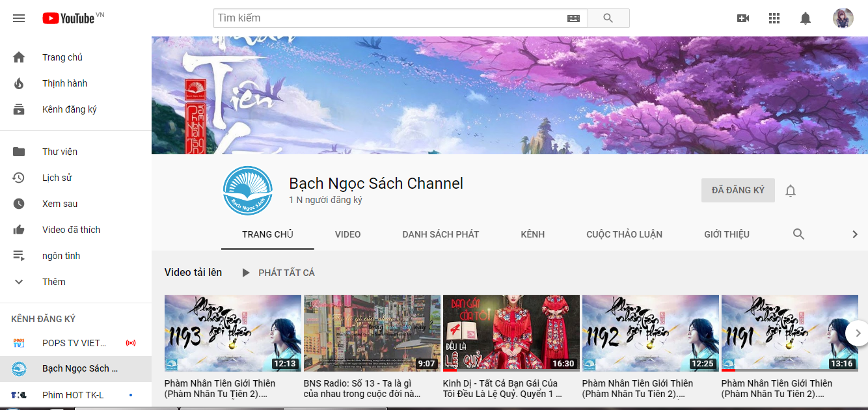The width and height of the screenshot is (868, 410).
Task: Open the hamburger guide menu
Action: pos(19,18)
